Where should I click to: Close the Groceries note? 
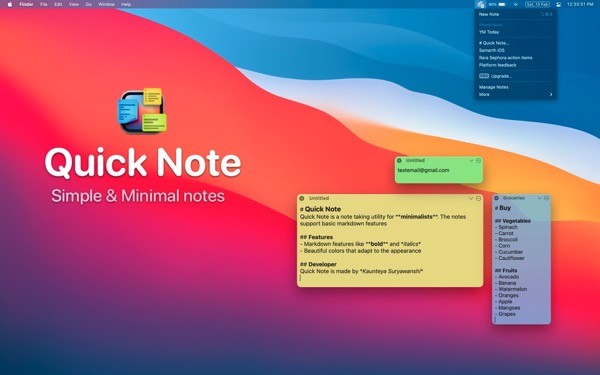click(x=496, y=198)
